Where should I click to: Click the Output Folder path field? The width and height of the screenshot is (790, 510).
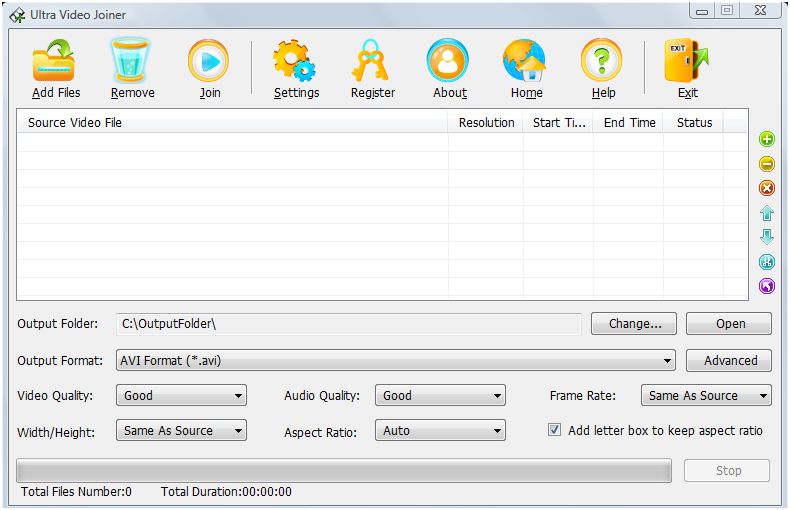click(x=349, y=324)
